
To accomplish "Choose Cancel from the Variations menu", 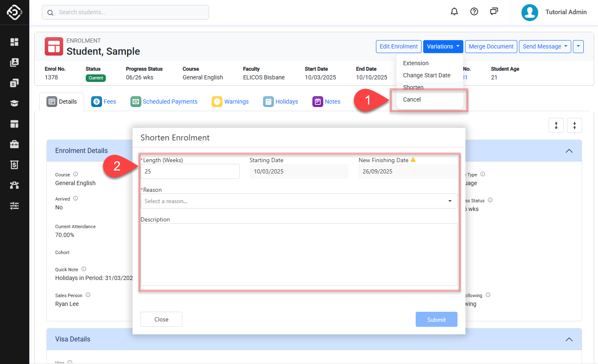I will 412,99.
